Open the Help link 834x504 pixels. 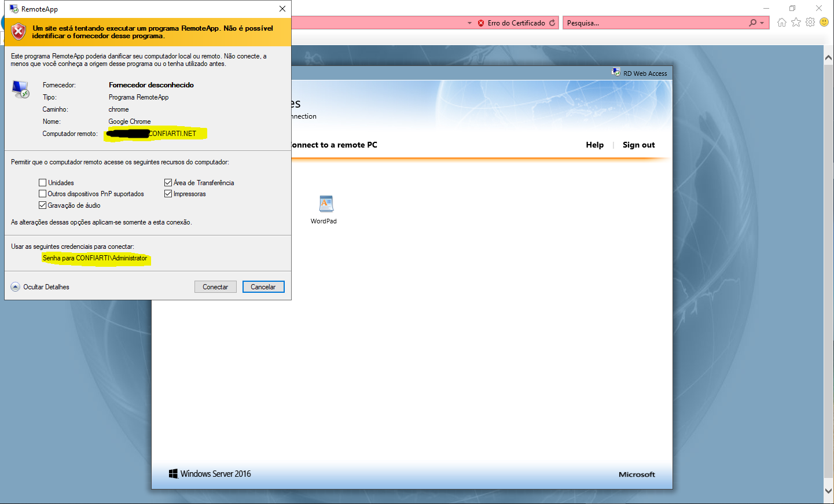point(594,145)
